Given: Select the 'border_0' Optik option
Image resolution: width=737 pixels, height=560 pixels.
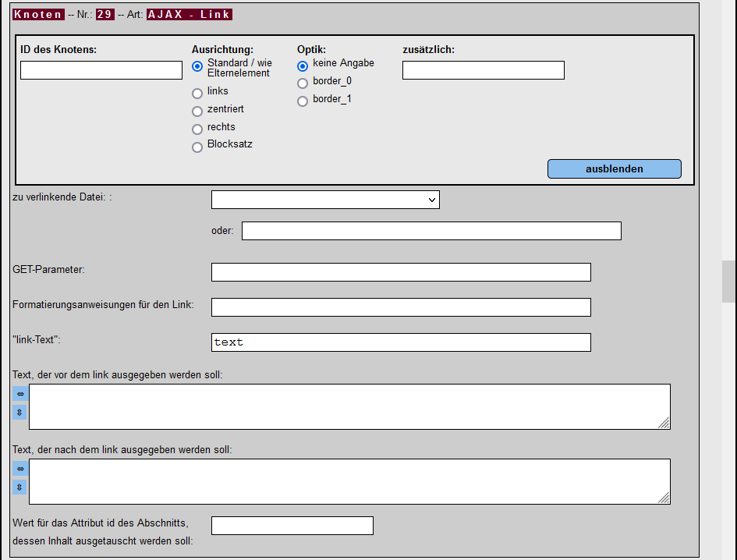Looking at the screenshot, I should pos(303,83).
